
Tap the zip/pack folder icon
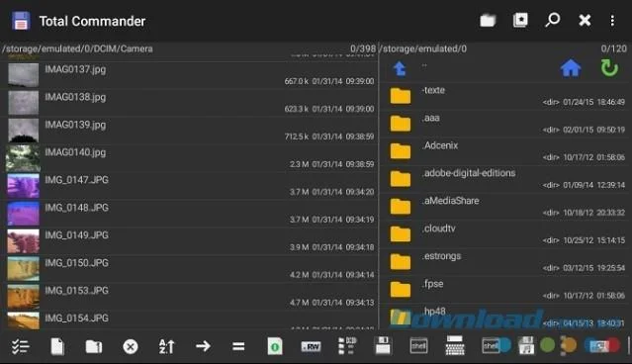[x=94, y=346]
